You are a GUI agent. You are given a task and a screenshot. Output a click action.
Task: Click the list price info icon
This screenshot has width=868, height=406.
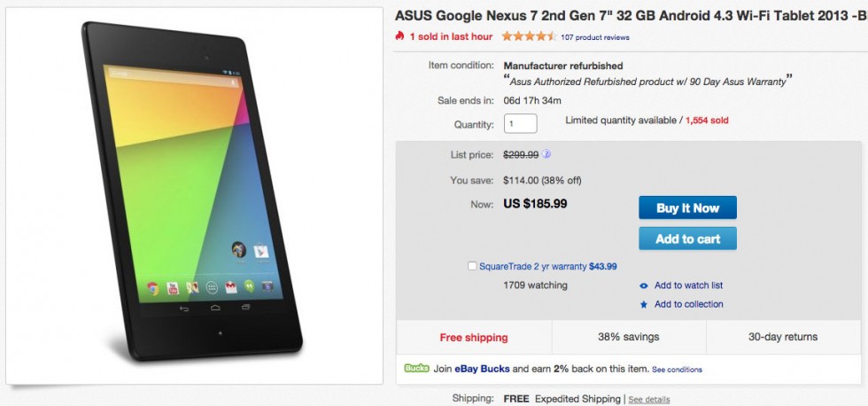click(546, 154)
